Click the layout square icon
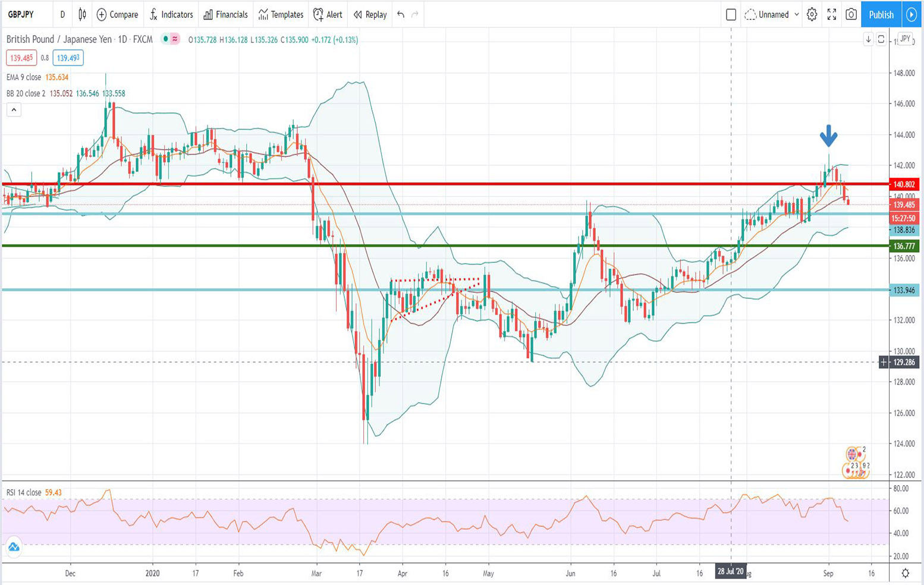The width and height of the screenshot is (924, 585). [x=731, y=14]
